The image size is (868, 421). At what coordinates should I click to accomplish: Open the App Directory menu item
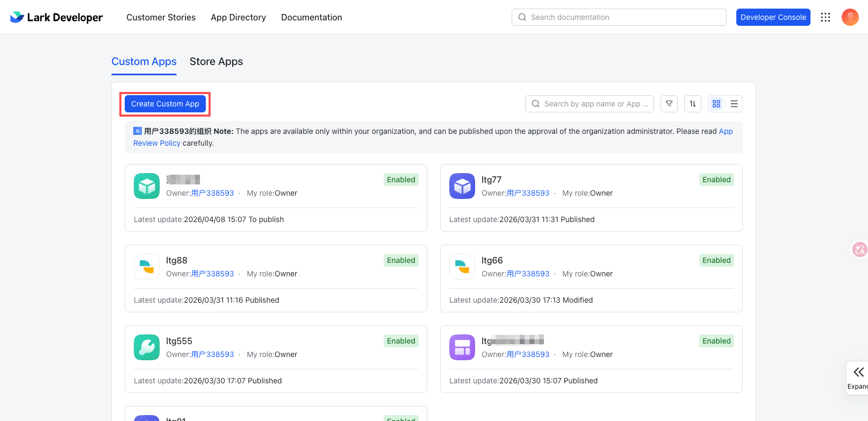[238, 17]
